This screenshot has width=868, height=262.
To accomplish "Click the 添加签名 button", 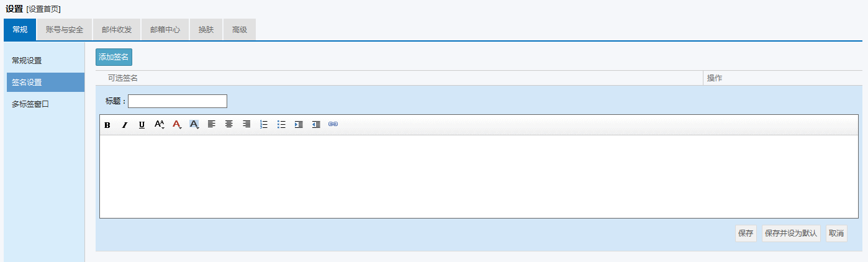I will coord(114,57).
